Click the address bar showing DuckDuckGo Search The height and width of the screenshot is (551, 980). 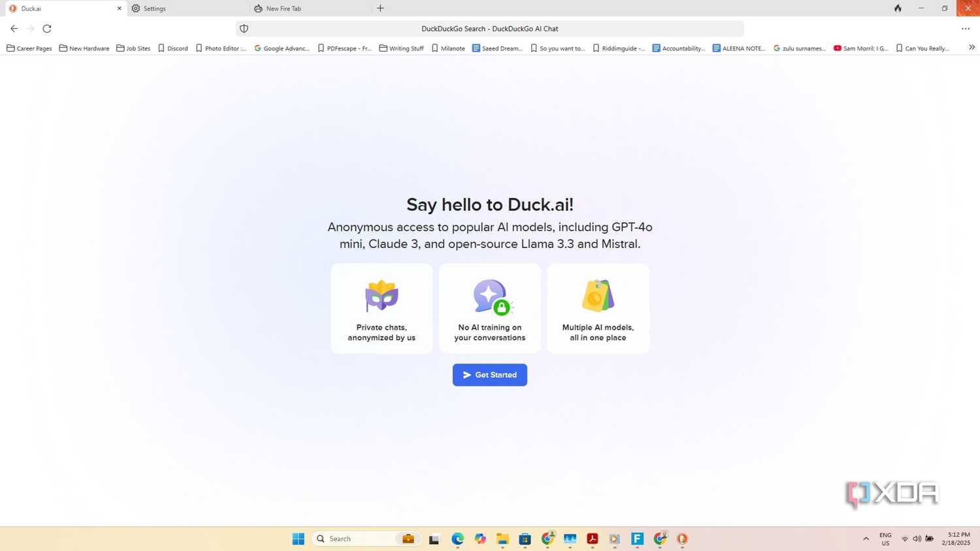point(489,29)
